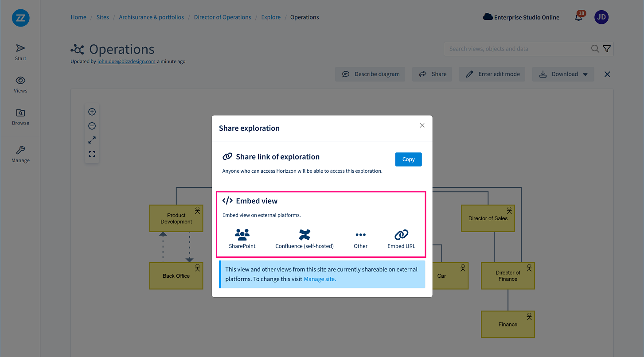This screenshot has width=644, height=357.
Task: Navigate to Director of Operations breadcrumb
Action: [x=222, y=17]
